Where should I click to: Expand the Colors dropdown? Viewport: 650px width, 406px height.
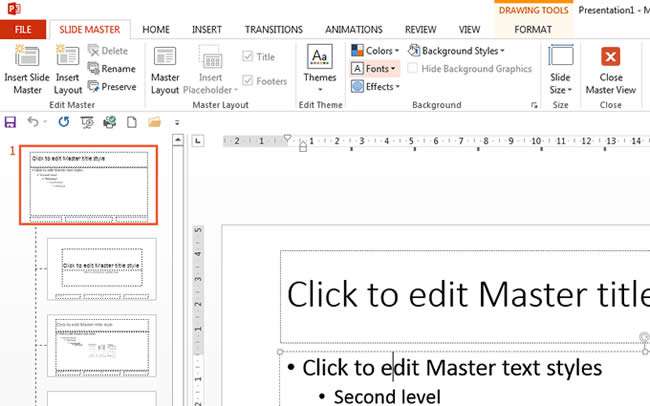coord(375,51)
